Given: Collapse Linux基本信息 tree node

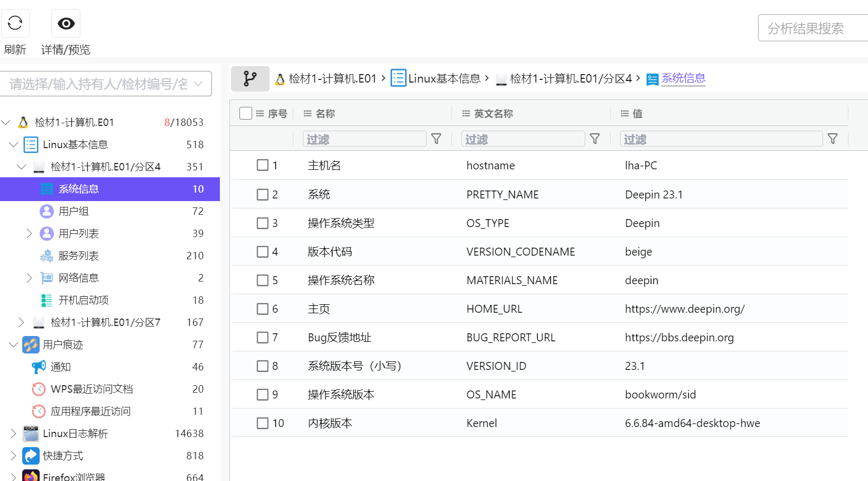Looking at the screenshot, I should point(14,144).
